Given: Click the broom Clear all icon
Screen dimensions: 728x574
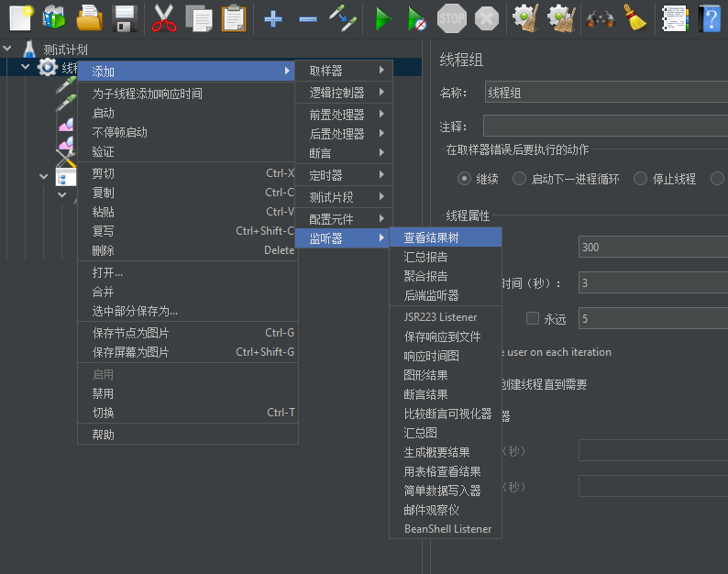Looking at the screenshot, I should (634, 17).
